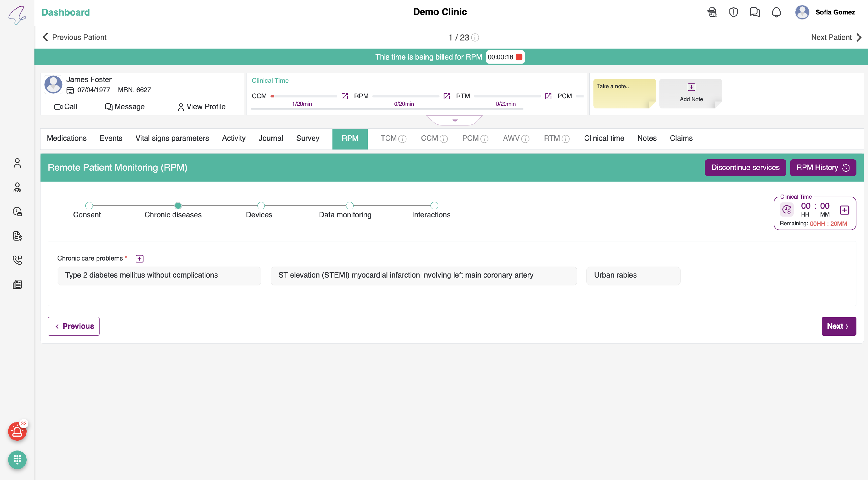Click the notifications bell in header

[x=776, y=12]
